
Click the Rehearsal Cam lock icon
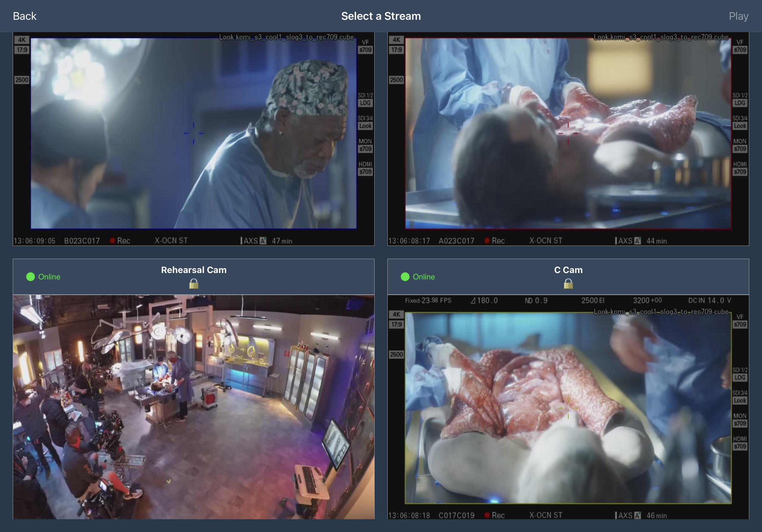point(194,284)
